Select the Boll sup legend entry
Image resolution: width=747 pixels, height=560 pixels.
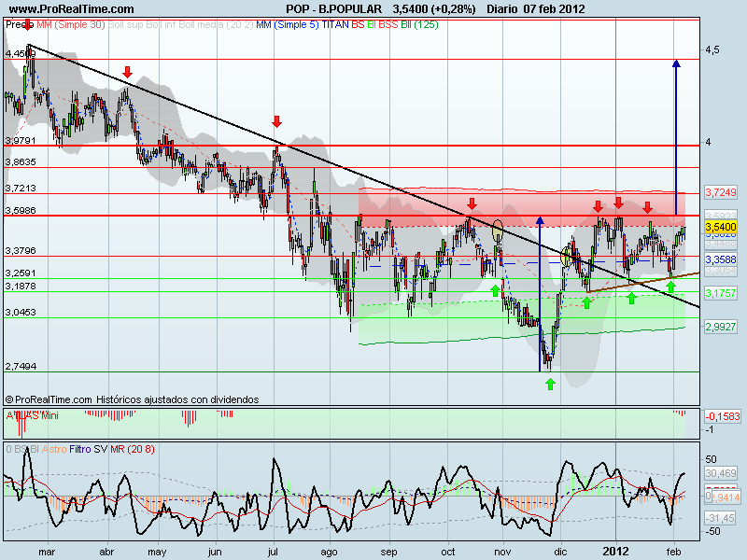click(126, 24)
